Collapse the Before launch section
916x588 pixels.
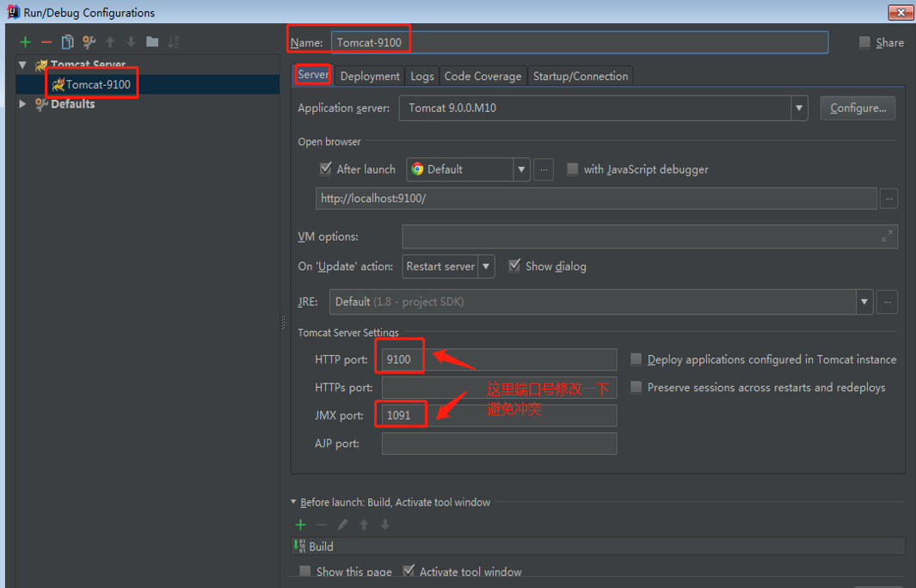(x=293, y=502)
